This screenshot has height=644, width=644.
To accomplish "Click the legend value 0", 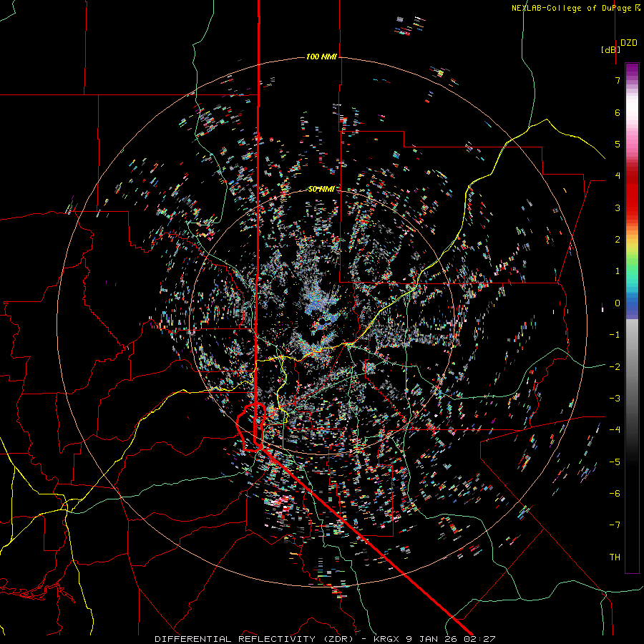I will pos(618,303).
